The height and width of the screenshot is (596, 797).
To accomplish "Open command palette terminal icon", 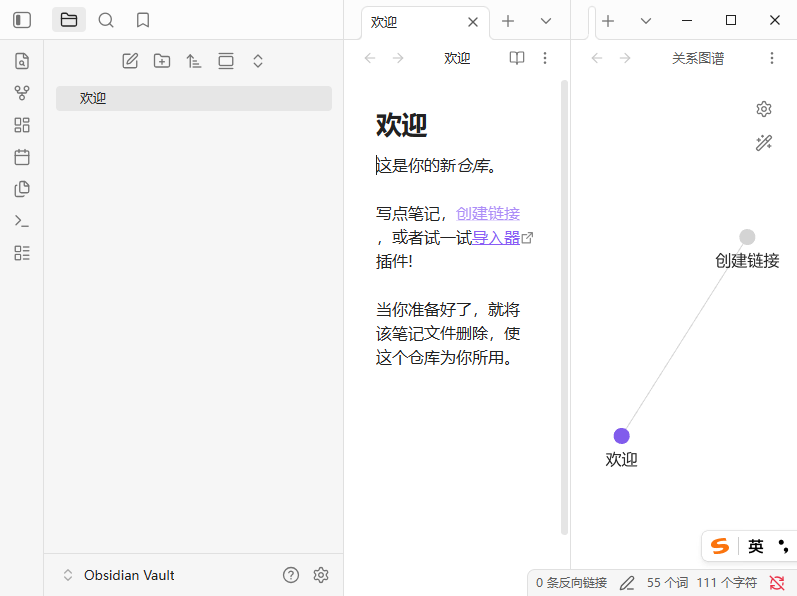I will pyautogui.click(x=22, y=221).
